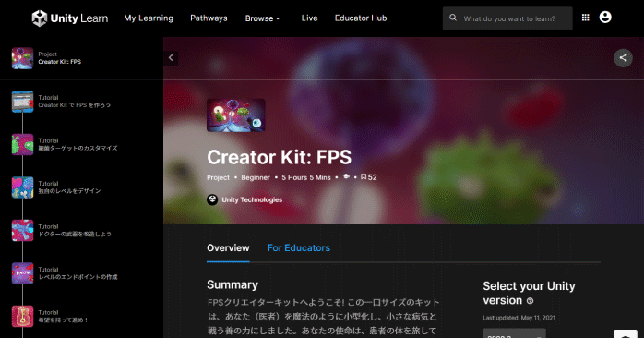Click the Beginner level label
Screen dimensions: 644x338
point(256,177)
